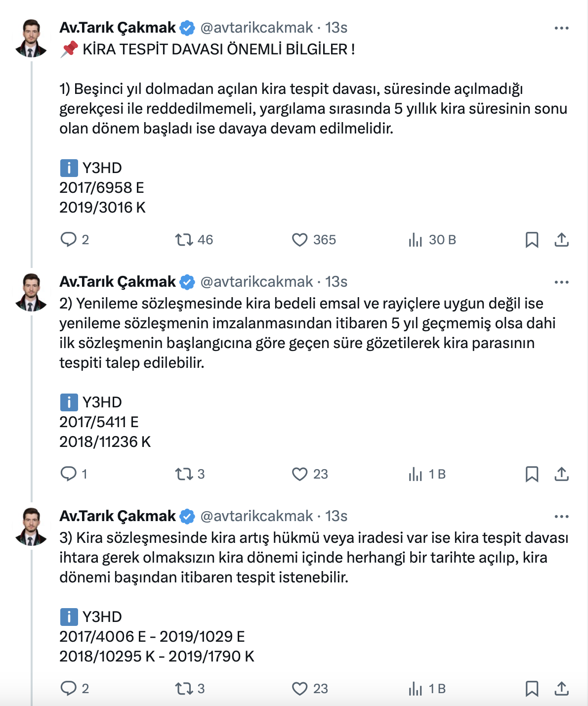Image resolution: width=588 pixels, height=706 pixels.
Task: Open the 13s timestamp of the first tweet
Action: [336, 28]
